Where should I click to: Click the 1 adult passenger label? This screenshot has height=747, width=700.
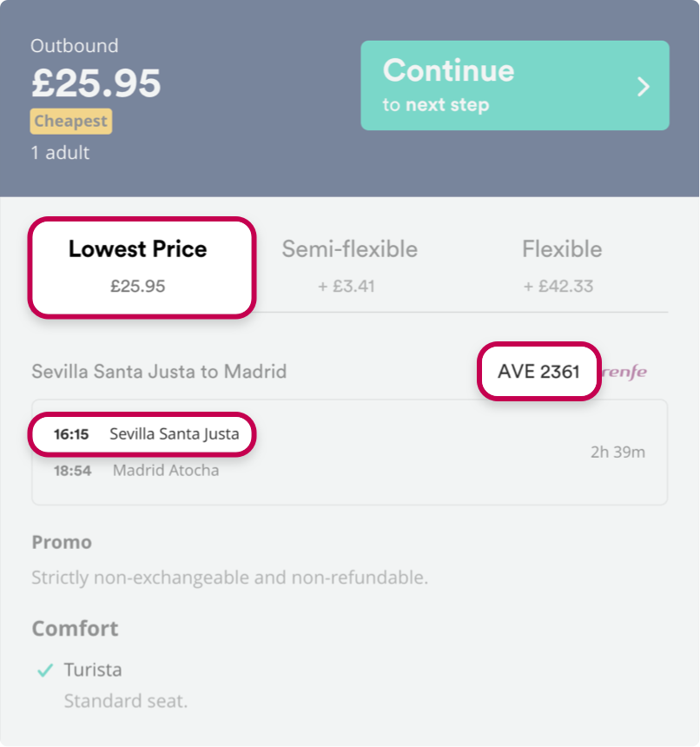click(x=60, y=153)
